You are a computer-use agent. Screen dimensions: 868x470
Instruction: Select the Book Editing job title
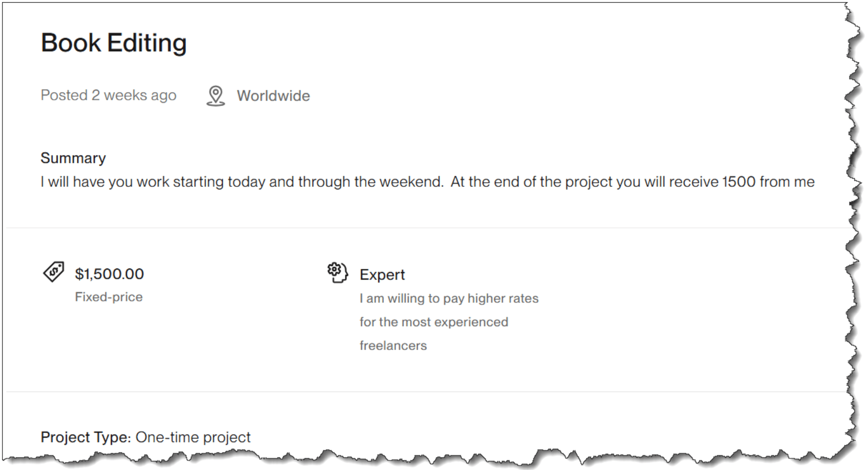pyautogui.click(x=113, y=43)
